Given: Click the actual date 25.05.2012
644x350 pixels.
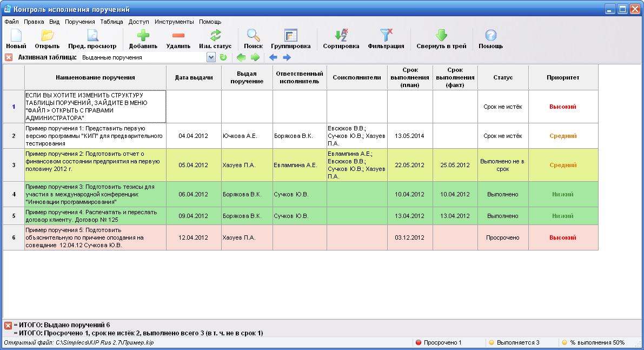Looking at the screenshot, I should pos(455,165).
